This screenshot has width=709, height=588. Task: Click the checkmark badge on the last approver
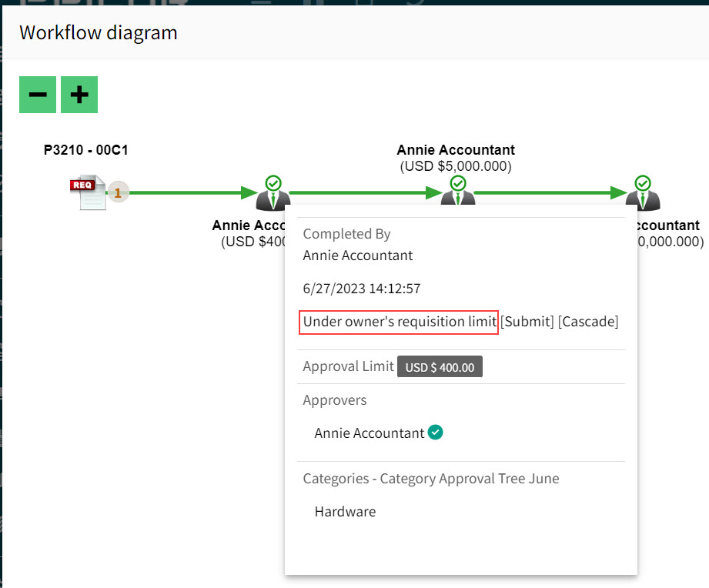point(643,182)
